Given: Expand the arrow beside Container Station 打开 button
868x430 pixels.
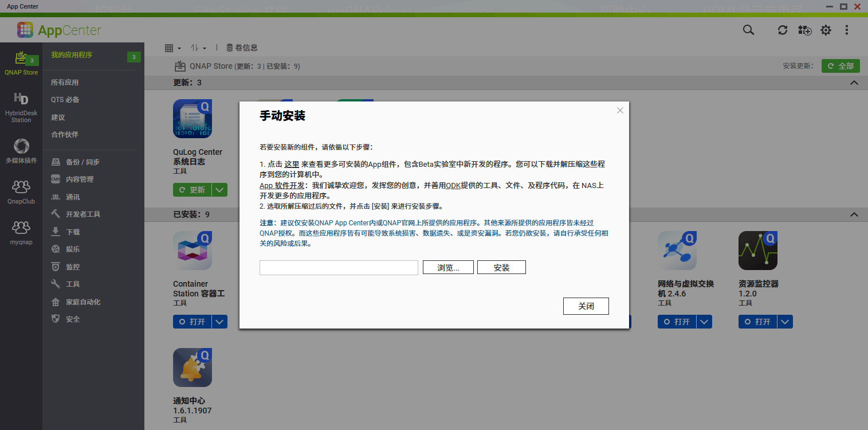Looking at the screenshot, I should point(219,322).
